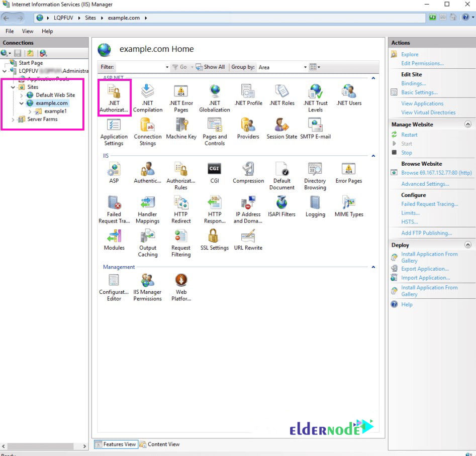Image resolution: width=476 pixels, height=456 pixels.
Task: Open SMTP E-mail settings
Action: (316, 129)
